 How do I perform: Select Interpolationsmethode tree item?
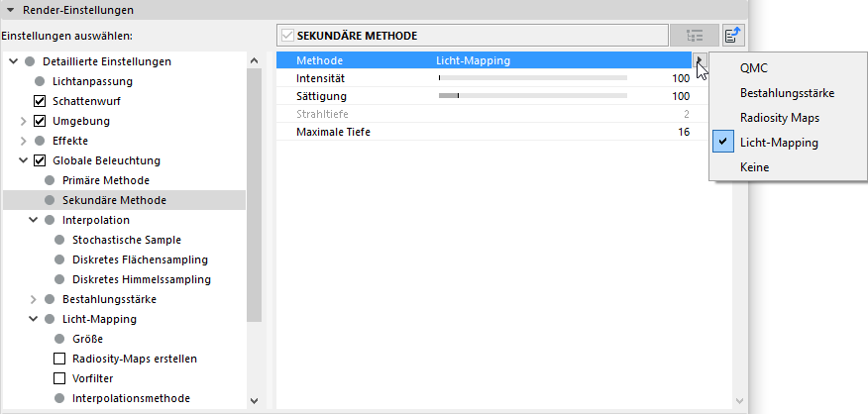pos(131,398)
